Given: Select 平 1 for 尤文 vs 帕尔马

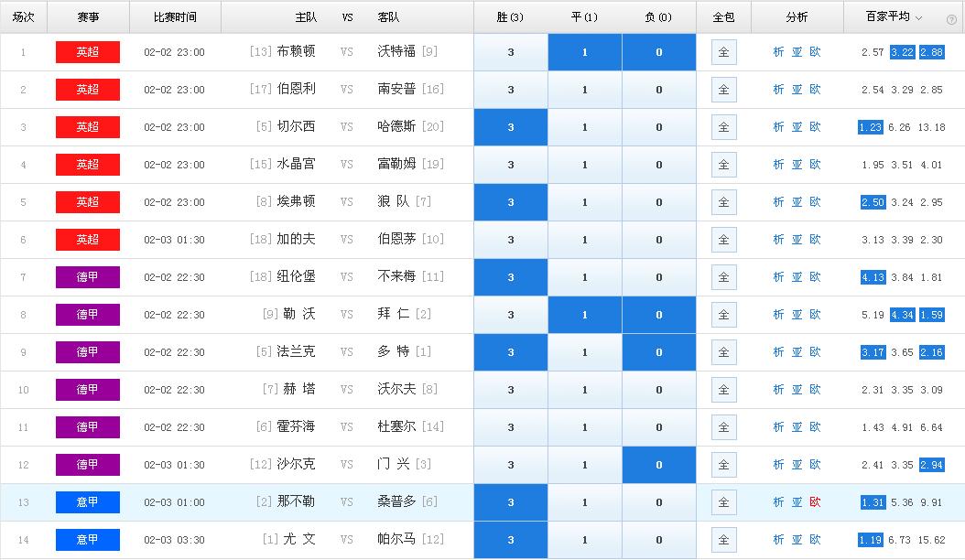Looking at the screenshot, I should 585,540.
